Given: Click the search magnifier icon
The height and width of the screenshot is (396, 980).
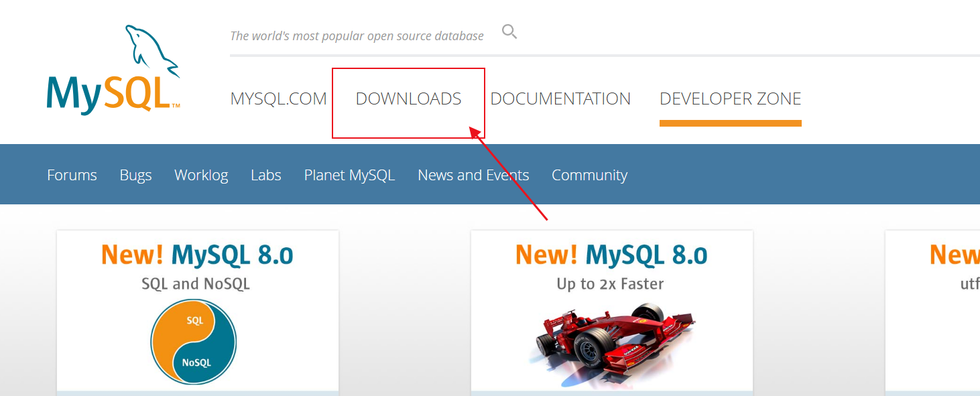Looking at the screenshot, I should point(509,31).
